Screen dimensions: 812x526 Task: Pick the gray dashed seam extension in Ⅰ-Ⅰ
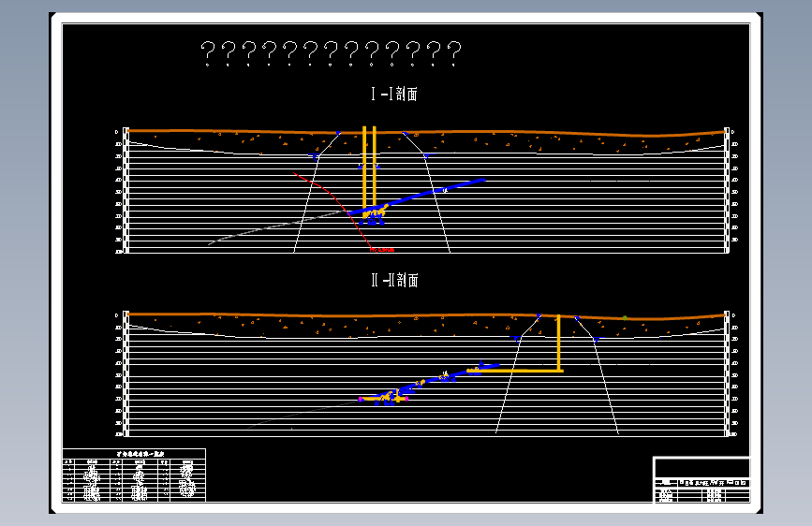pos(277,226)
